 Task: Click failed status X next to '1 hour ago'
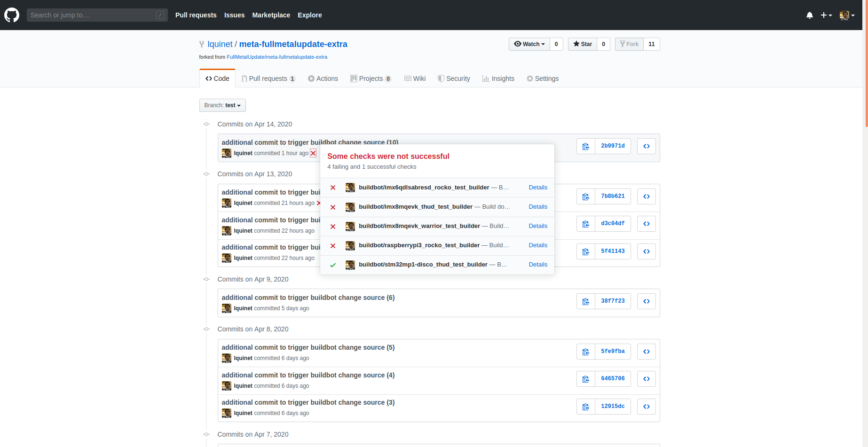point(313,153)
